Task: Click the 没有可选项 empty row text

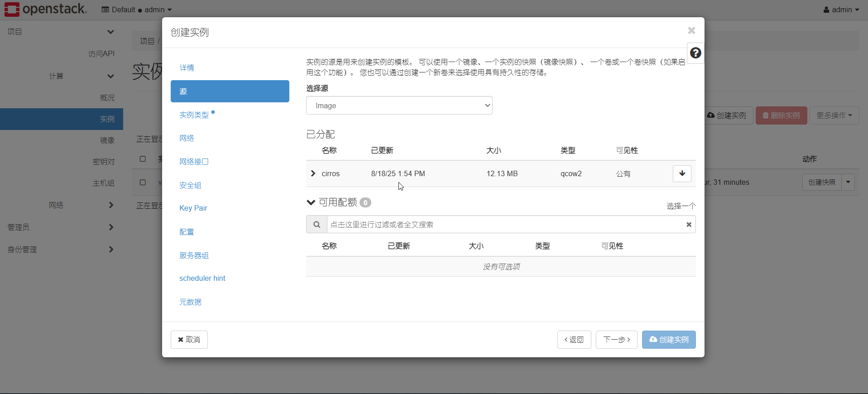Action: (x=501, y=267)
